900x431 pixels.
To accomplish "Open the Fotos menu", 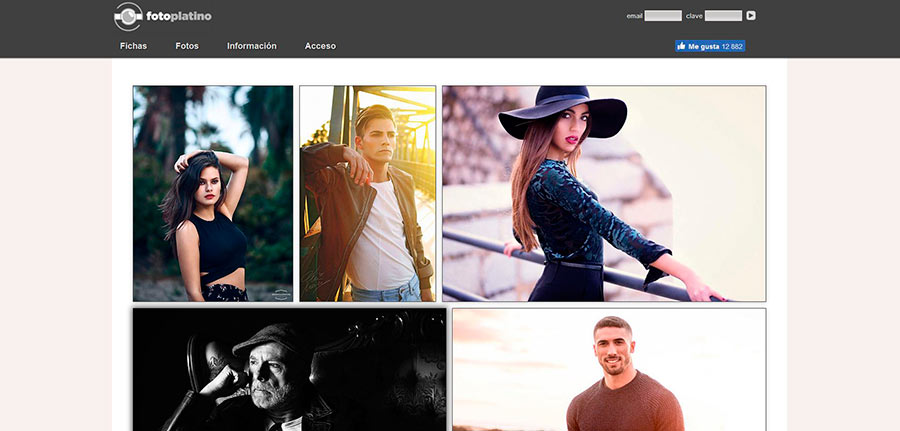I will click(x=187, y=46).
